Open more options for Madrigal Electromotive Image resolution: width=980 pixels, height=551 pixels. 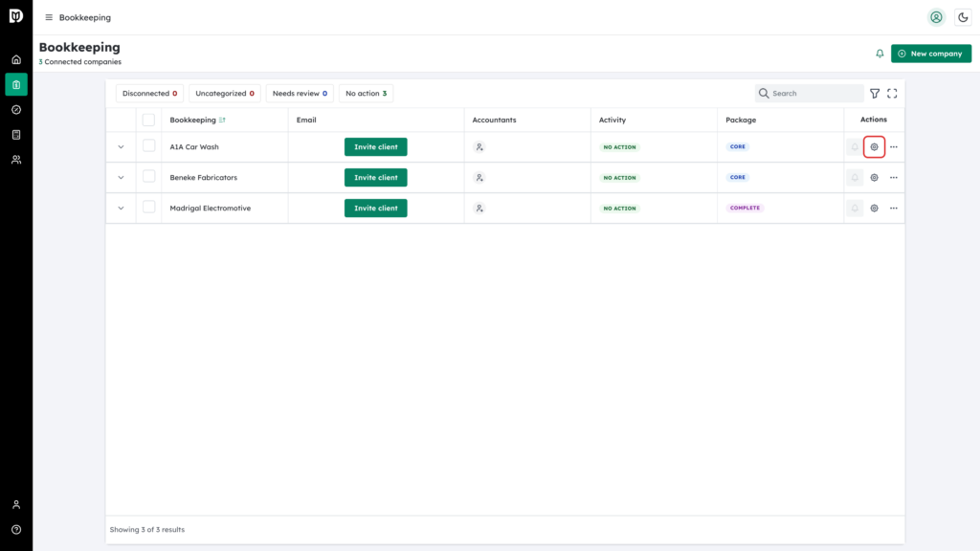coord(894,208)
